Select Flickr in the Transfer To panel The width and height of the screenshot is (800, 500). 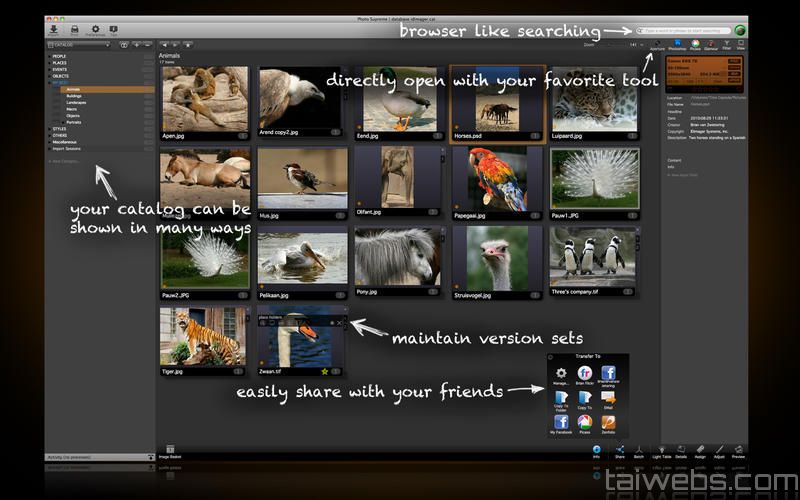(584, 374)
